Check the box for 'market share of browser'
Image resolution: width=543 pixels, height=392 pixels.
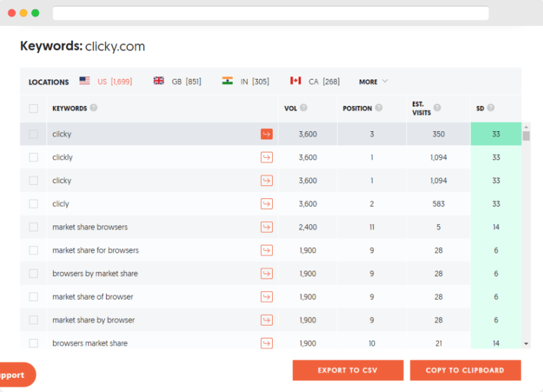(33, 297)
